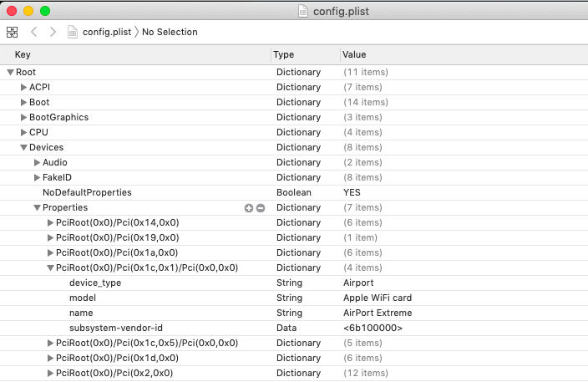588x382 pixels.
Task: Select the Airport value
Action: tap(358, 283)
